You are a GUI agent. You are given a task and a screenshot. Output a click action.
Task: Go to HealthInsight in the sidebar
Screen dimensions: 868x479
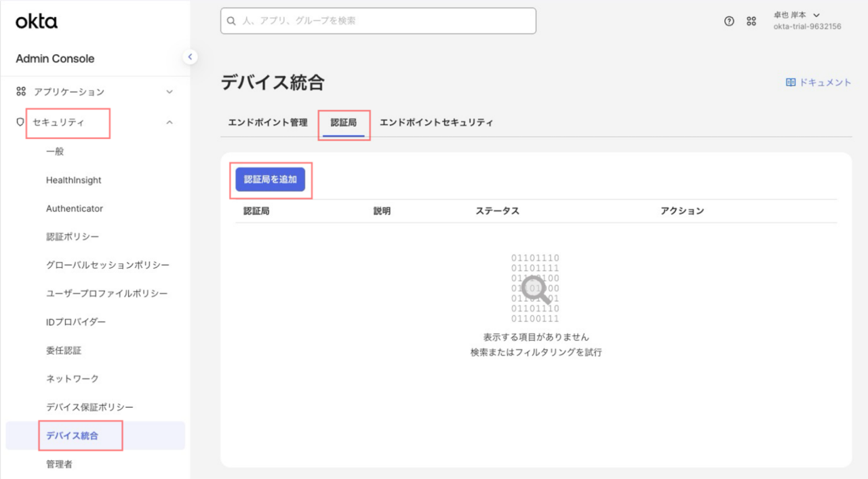74,180
